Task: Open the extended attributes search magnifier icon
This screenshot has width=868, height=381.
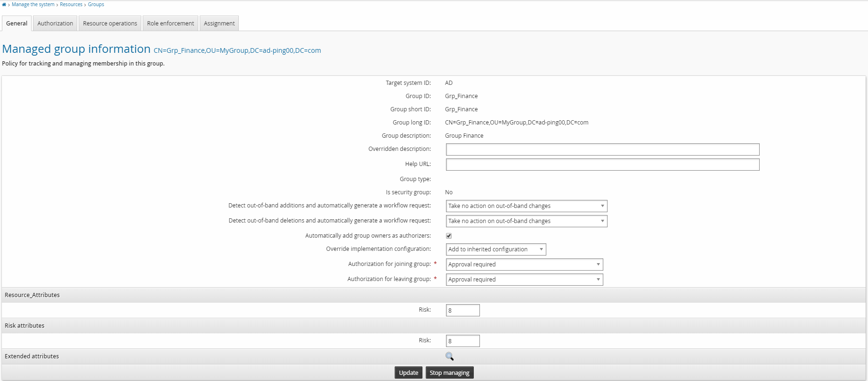Action: 449,356
